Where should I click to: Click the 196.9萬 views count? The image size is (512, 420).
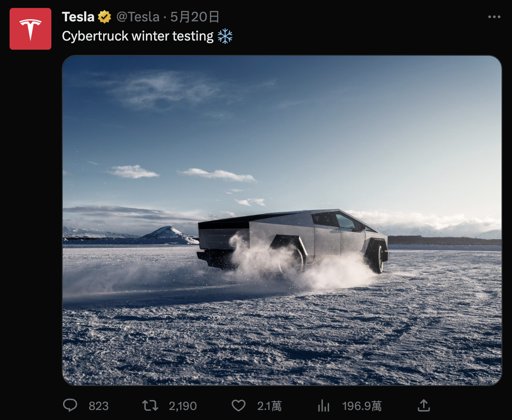point(362,406)
